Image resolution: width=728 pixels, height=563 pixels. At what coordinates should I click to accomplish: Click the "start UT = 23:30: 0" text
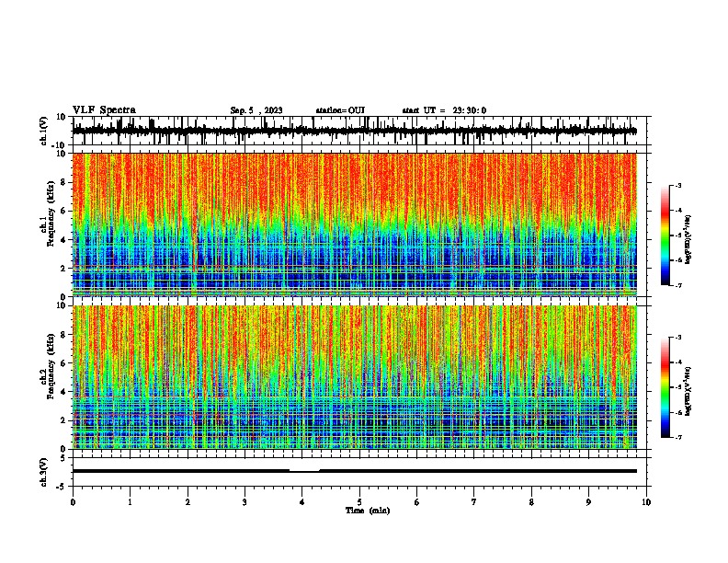click(444, 110)
